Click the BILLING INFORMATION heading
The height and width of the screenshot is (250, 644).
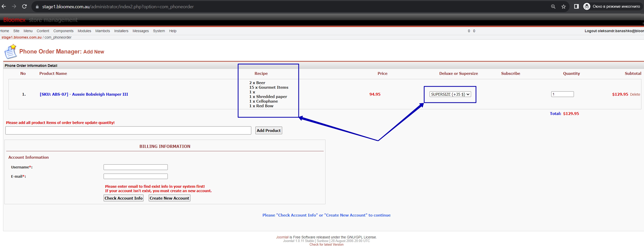tap(165, 146)
